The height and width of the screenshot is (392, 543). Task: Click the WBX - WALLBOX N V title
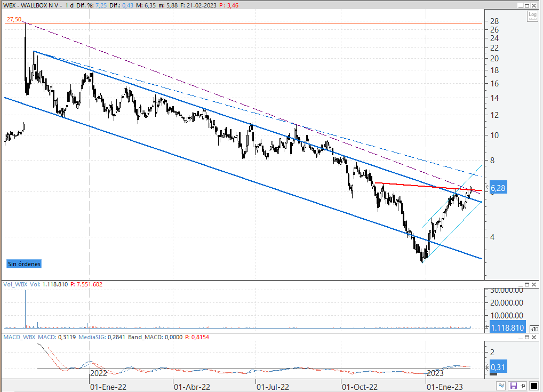tap(31, 5)
